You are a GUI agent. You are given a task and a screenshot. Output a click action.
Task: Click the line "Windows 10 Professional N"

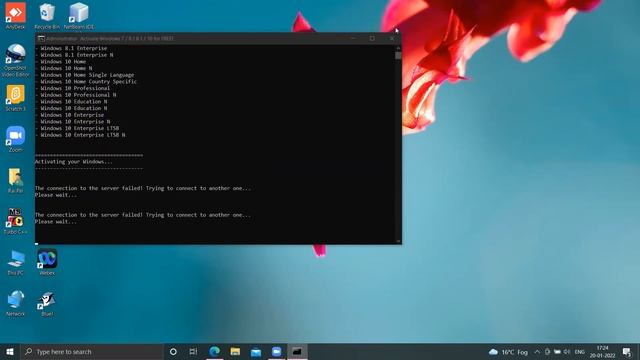tap(78, 95)
